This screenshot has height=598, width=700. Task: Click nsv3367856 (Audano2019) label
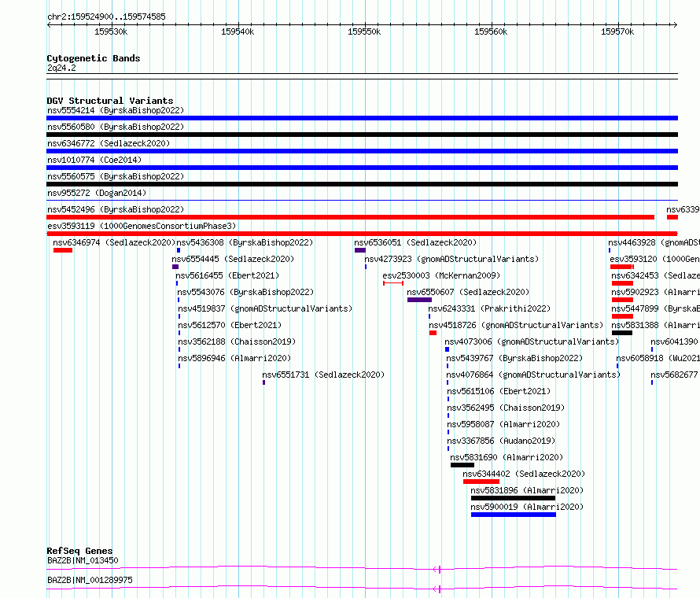click(501, 441)
